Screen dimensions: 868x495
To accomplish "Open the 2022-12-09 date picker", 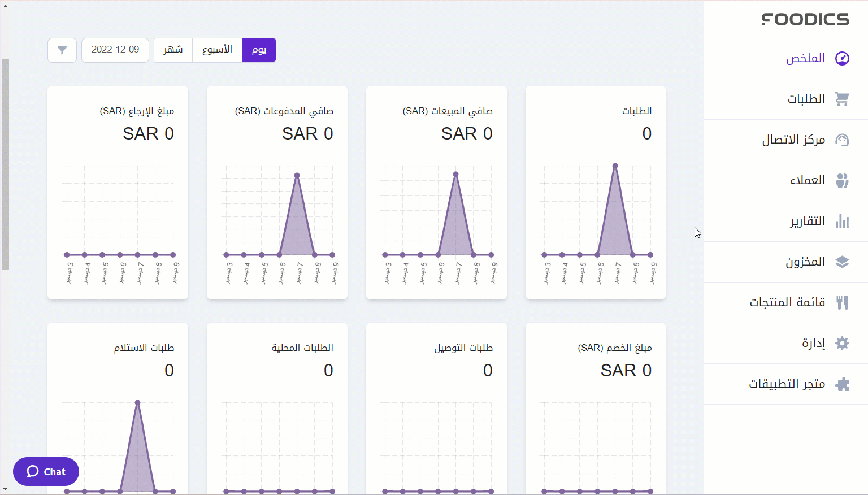I will [115, 50].
